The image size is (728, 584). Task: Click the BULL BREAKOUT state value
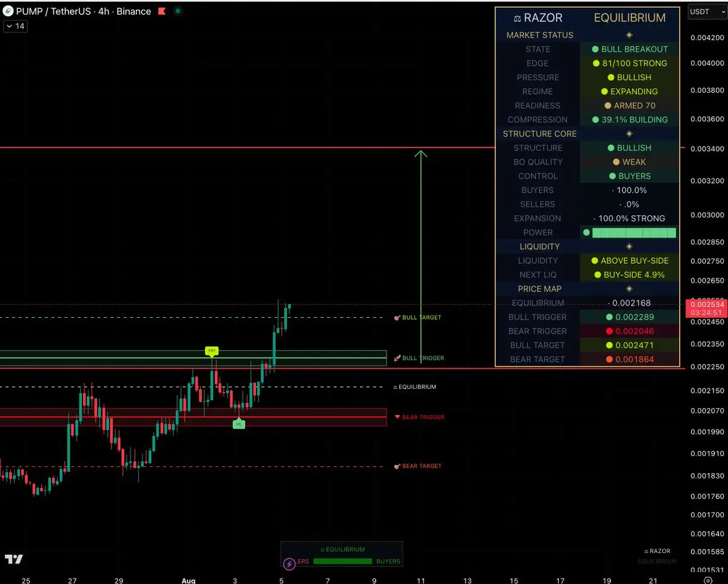[x=630, y=49]
